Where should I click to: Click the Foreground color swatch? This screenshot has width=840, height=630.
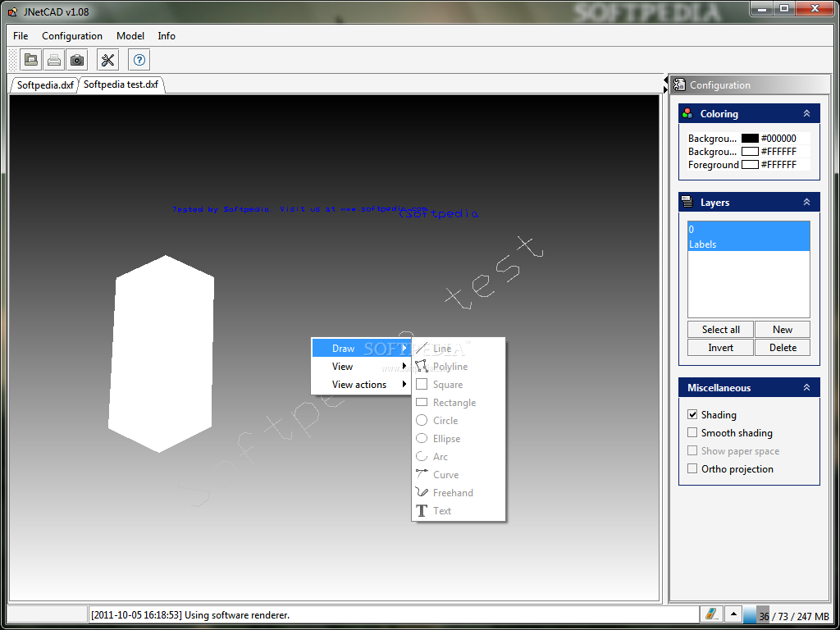[x=750, y=164]
